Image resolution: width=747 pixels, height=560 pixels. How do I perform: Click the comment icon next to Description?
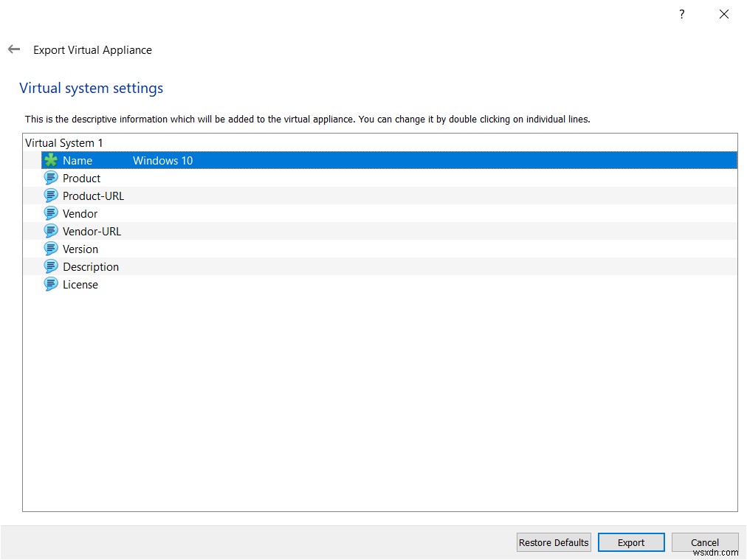[50, 266]
